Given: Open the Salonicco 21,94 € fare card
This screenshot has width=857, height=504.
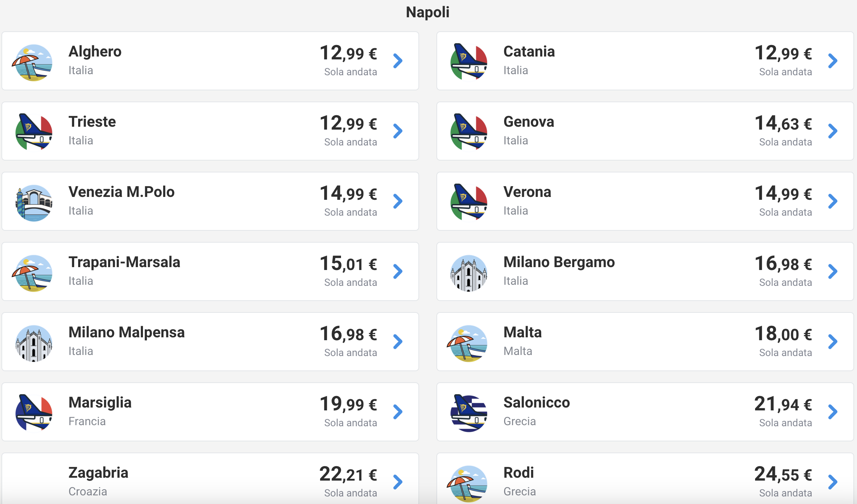Looking at the screenshot, I should coord(645,412).
